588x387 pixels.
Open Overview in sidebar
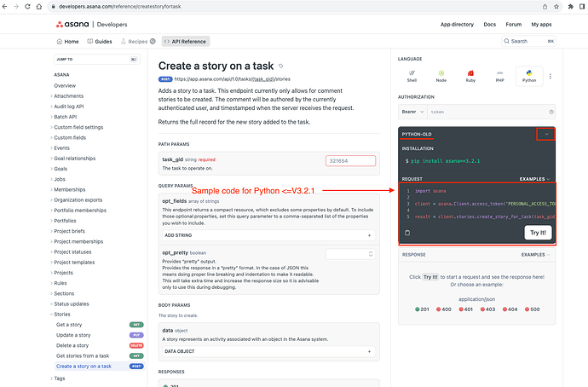point(65,85)
